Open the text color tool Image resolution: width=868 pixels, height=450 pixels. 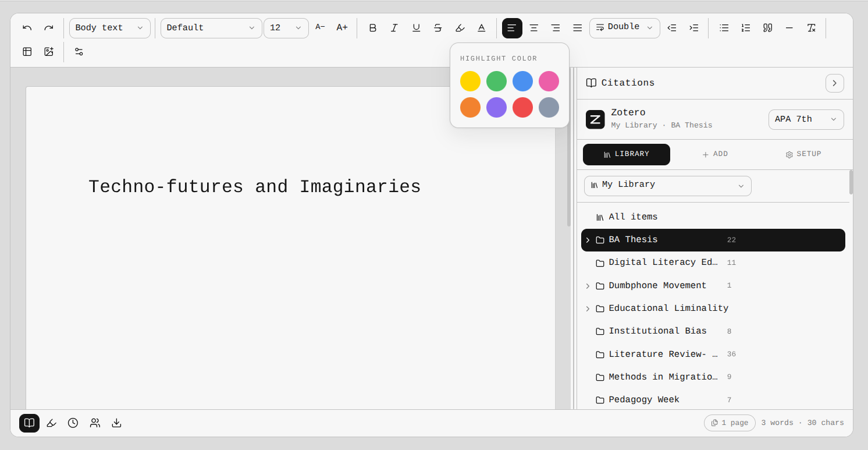point(482,28)
